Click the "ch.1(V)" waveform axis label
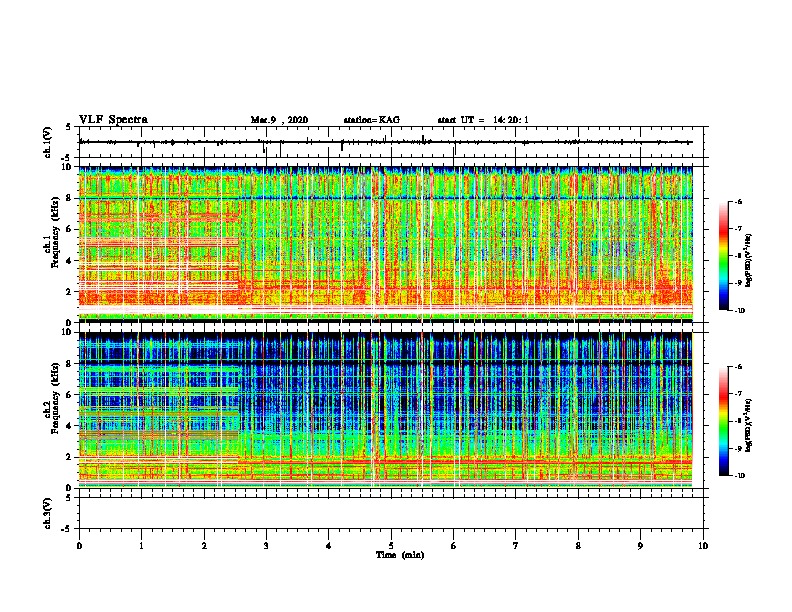Image resolution: width=792 pixels, height=612 pixels. [47, 142]
